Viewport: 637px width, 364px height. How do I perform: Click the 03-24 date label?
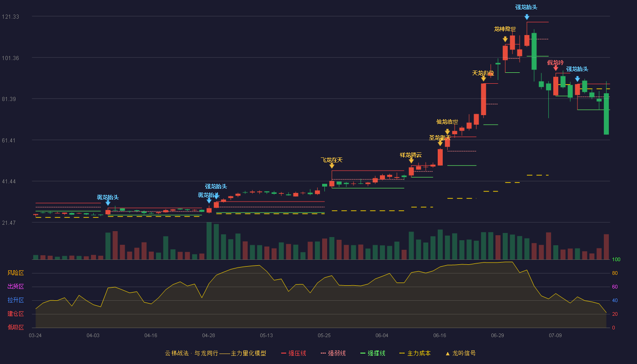(x=35, y=335)
